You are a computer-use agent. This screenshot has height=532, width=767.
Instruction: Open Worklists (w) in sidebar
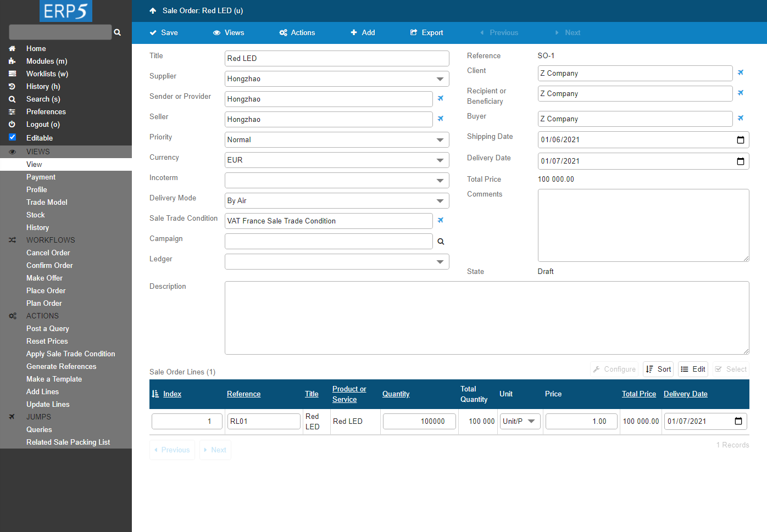tap(47, 74)
